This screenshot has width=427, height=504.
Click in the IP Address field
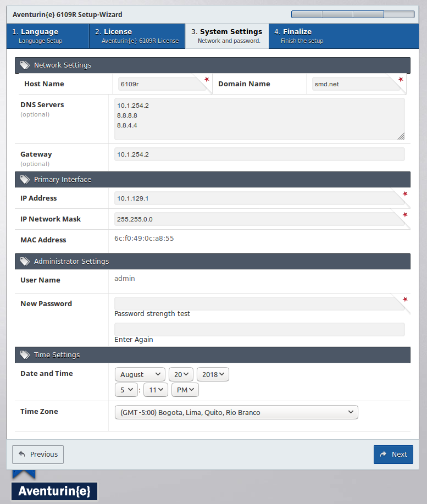point(259,198)
